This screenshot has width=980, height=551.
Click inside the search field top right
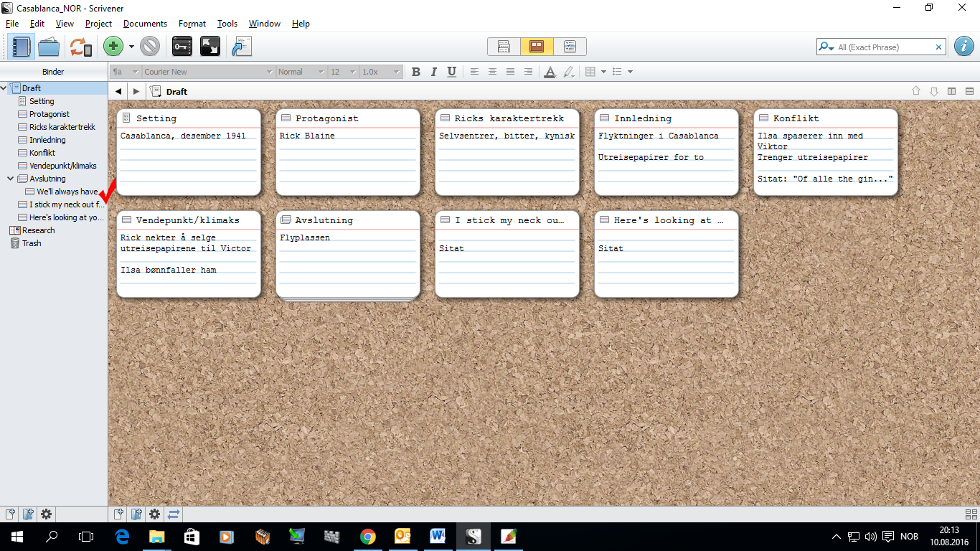click(882, 46)
